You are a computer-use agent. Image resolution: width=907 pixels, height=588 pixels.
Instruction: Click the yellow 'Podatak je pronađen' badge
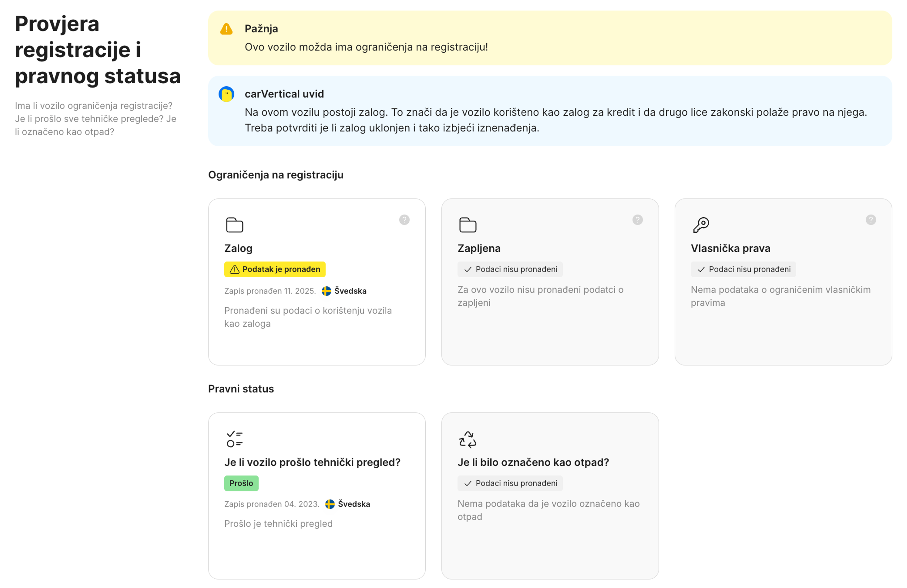point(275,269)
